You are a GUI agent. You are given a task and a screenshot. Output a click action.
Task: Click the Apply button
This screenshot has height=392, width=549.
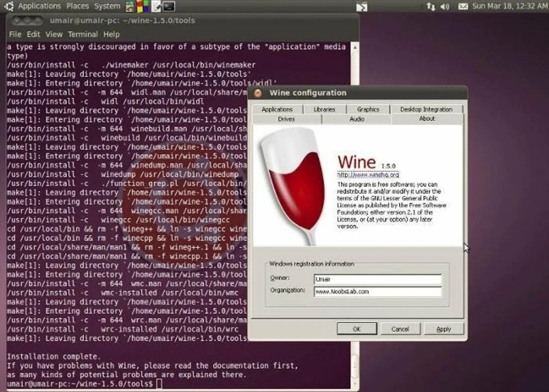[x=443, y=329]
